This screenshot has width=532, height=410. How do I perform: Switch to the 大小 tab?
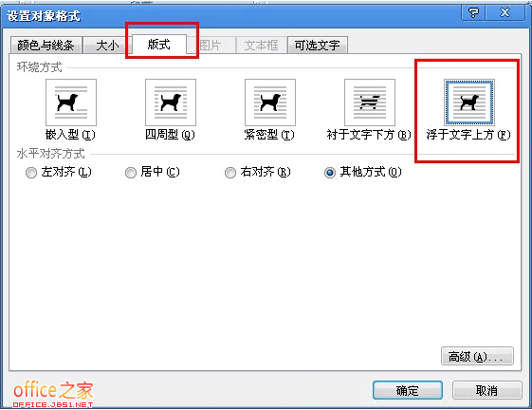(107, 45)
